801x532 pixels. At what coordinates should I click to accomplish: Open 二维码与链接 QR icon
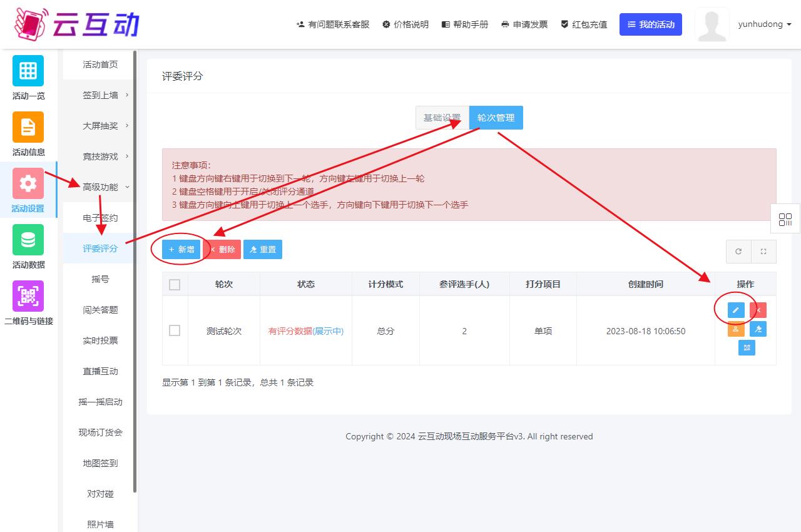[x=28, y=296]
